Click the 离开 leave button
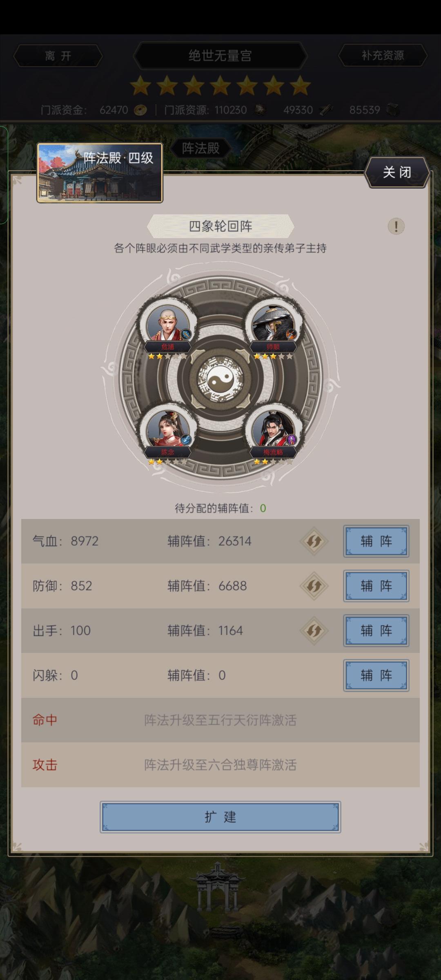Screen dimensions: 441x980 pyautogui.click(x=58, y=56)
